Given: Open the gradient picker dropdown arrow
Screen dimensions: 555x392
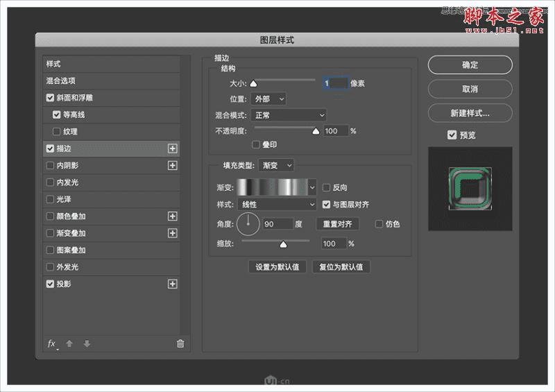Looking at the screenshot, I should pos(312,188).
